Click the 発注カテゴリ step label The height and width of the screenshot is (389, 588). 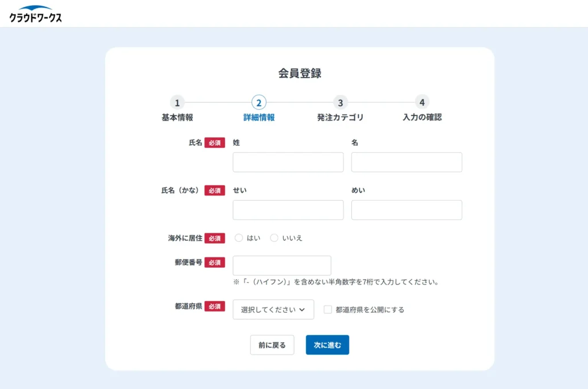coord(340,117)
